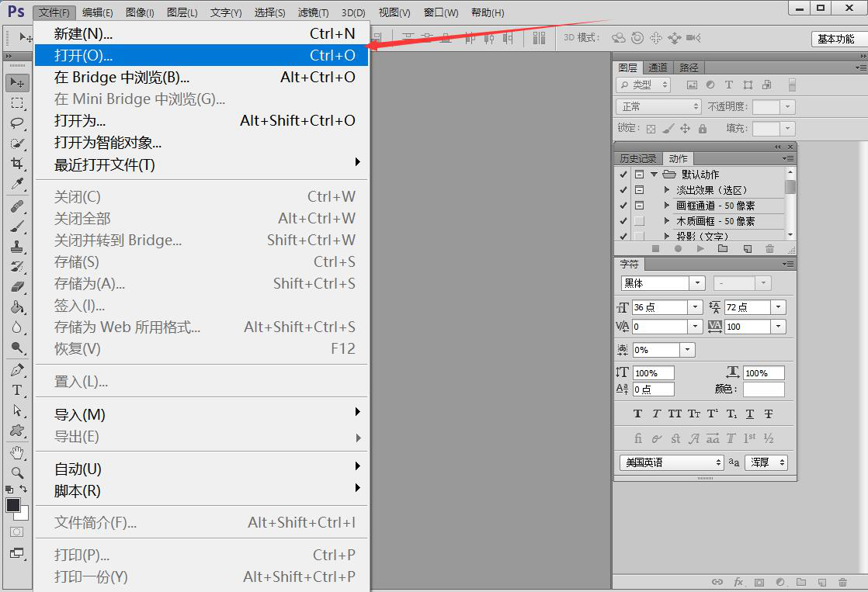Viewport: 868px width, 592px height.
Task: Toggle lock all in Layers panel
Action: (x=703, y=129)
